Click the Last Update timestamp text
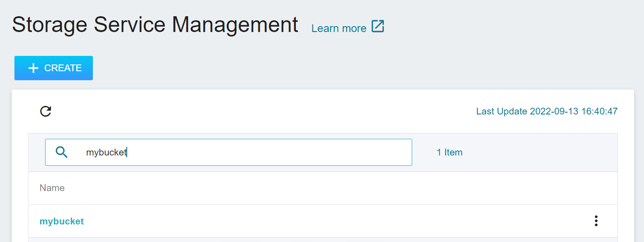Viewport: 644px width, 242px height. (547, 111)
